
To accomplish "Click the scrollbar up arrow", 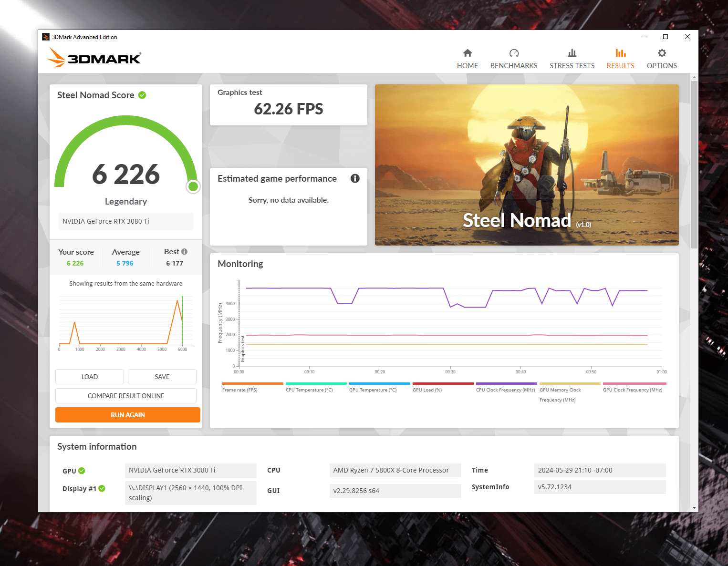I will click(x=694, y=77).
